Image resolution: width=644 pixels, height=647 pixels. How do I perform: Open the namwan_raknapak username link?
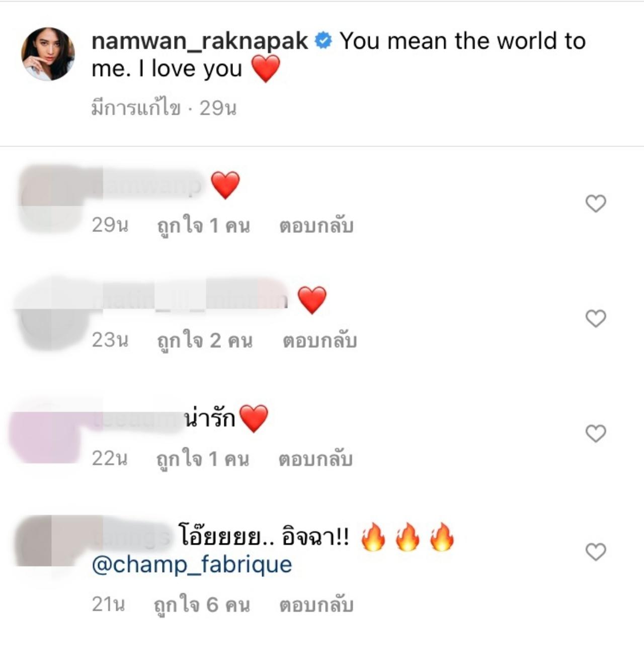pyautogui.click(x=200, y=41)
